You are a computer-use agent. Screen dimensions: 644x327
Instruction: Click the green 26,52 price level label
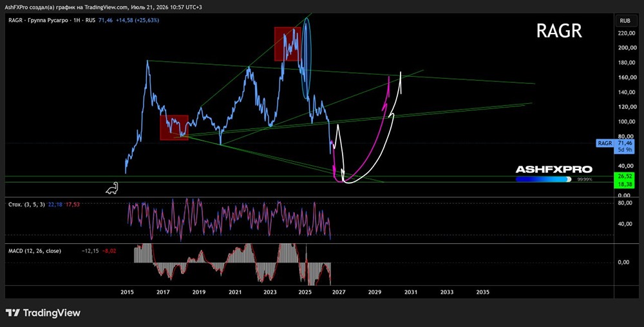625,176
